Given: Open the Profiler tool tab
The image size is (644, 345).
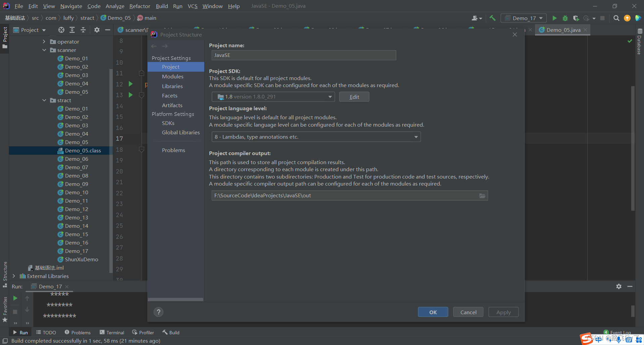Looking at the screenshot, I should pos(143,332).
